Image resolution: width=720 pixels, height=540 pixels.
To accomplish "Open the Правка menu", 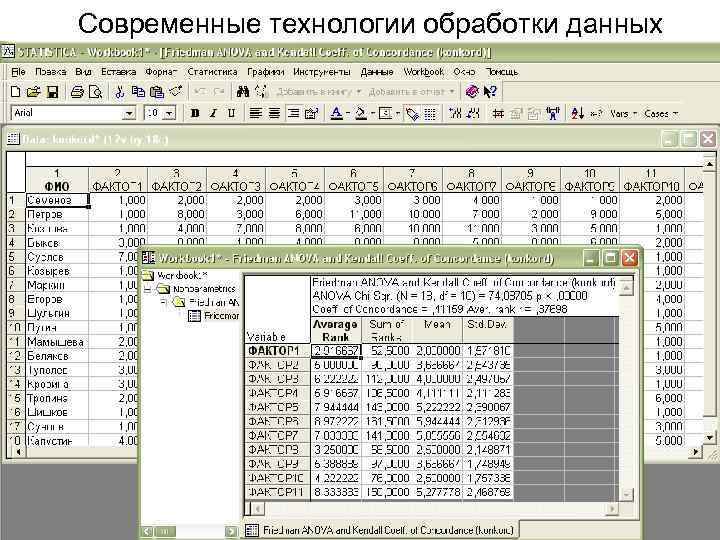I will point(51,72).
